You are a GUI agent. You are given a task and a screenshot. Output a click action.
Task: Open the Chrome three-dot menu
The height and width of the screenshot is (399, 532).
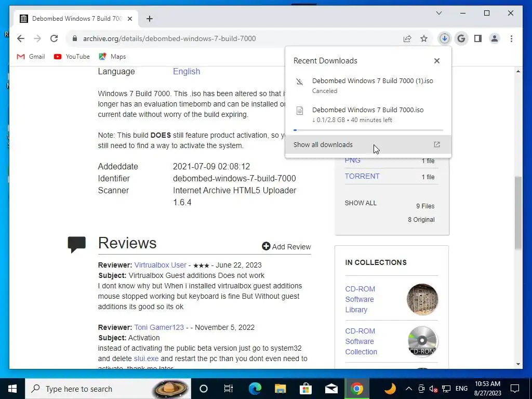click(x=511, y=38)
